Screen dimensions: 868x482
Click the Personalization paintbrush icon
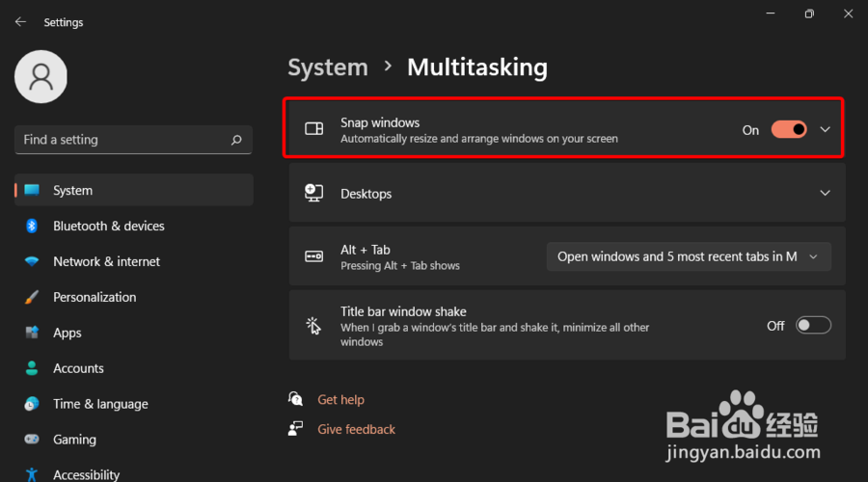[32, 297]
